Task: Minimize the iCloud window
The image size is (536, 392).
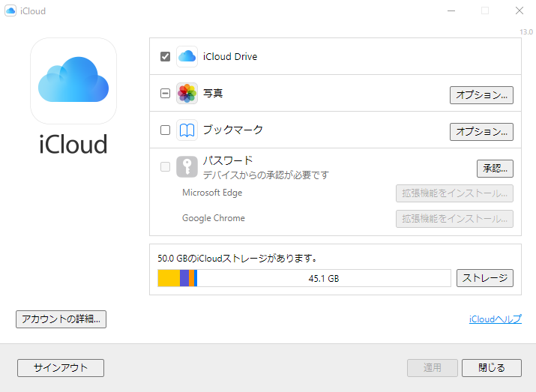Action: [x=451, y=10]
